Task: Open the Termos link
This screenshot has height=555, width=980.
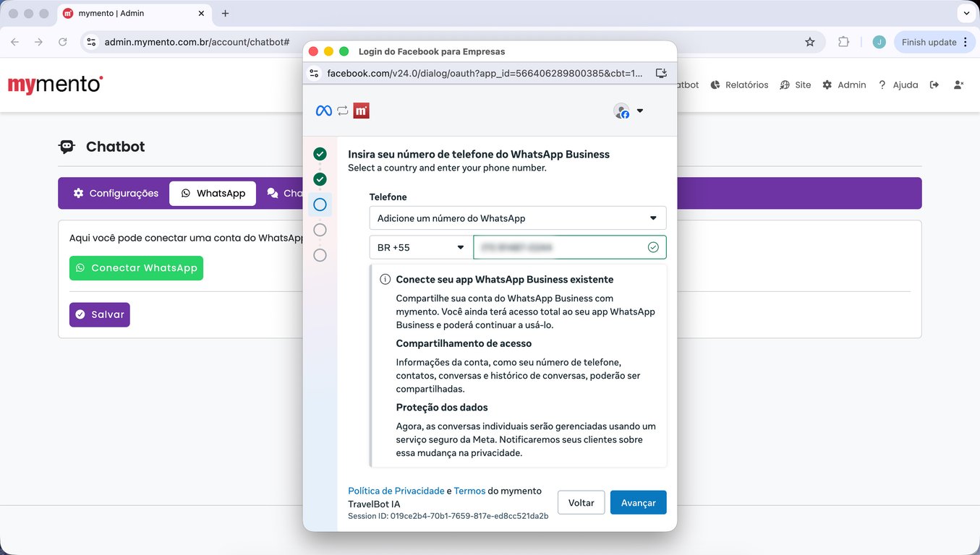Action: (469, 491)
